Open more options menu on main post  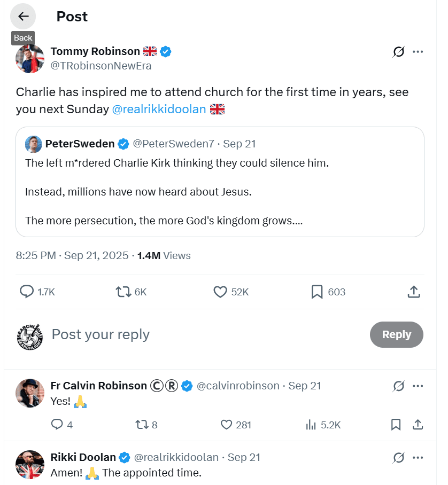pos(418,52)
